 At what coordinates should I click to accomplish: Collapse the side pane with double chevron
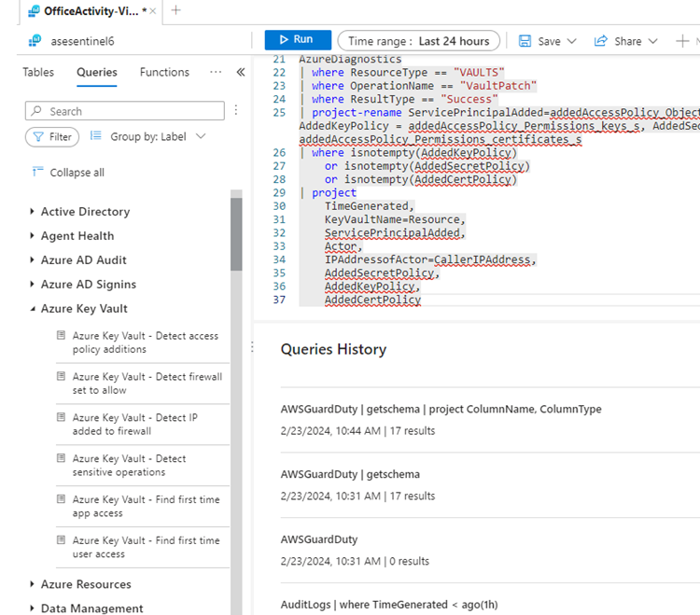[x=241, y=72]
